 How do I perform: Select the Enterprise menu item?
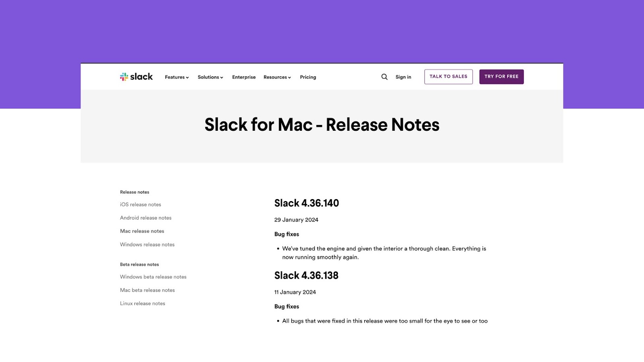244,77
